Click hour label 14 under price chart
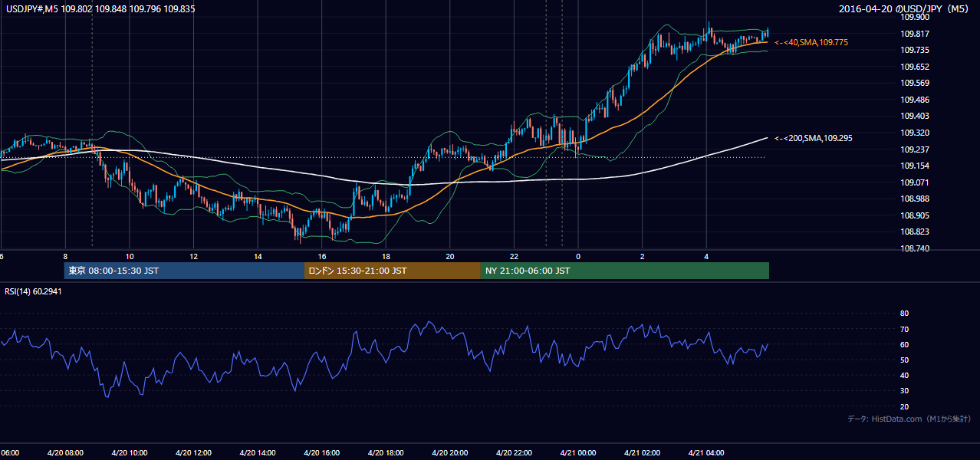This screenshot has height=460, width=980. pos(258,256)
